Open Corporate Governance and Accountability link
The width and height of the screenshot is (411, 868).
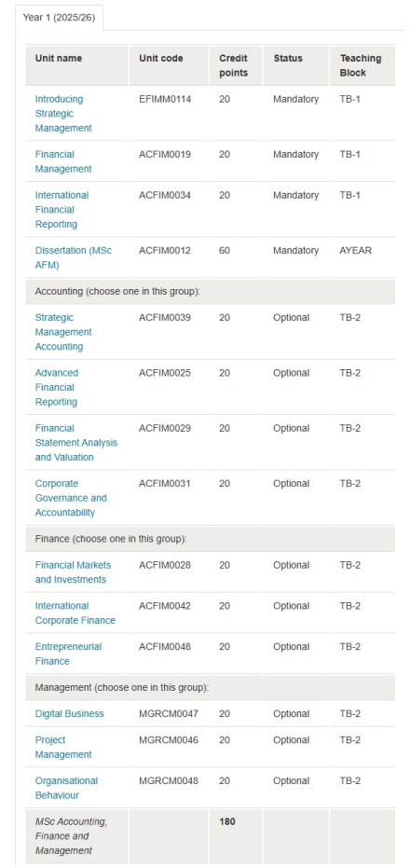71,498
